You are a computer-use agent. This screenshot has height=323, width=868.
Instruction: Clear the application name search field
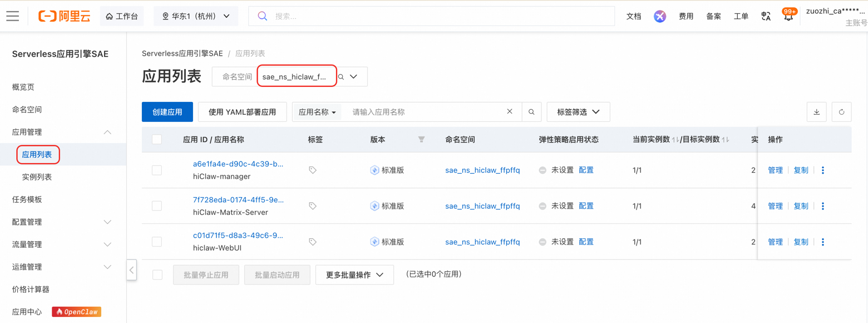[510, 112]
